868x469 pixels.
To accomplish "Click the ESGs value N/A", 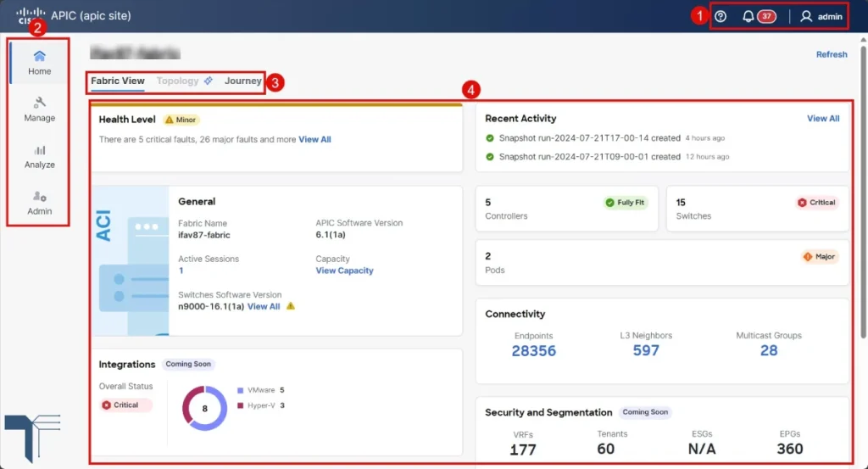I will pos(702,449).
